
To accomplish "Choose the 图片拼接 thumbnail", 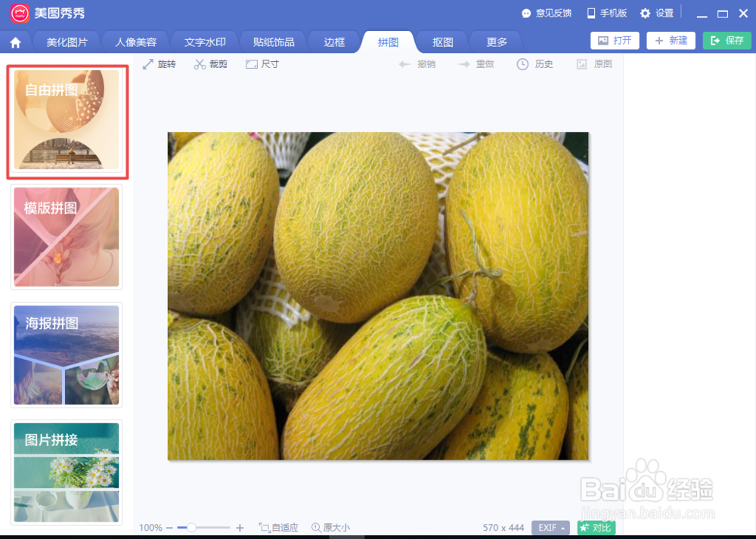I will click(67, 472).
